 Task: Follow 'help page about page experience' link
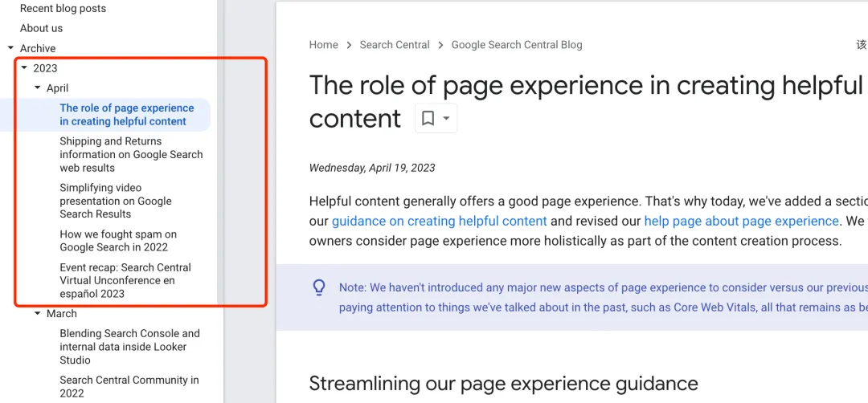point(741,221)
